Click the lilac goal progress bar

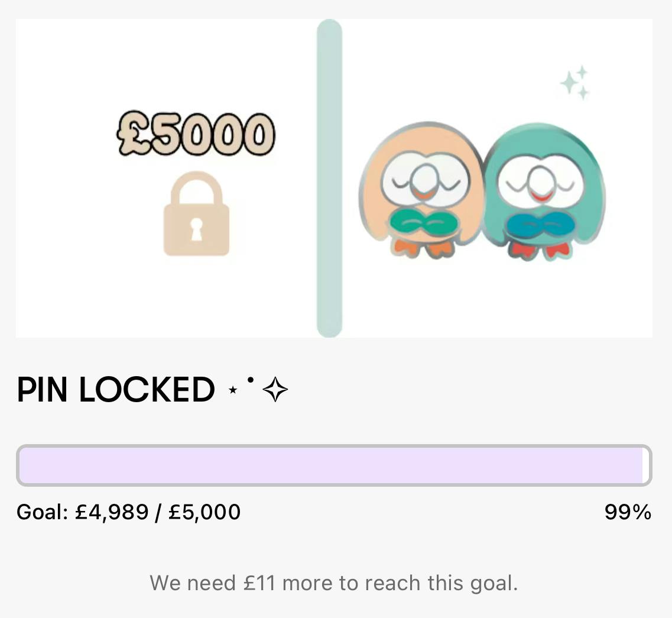331,465
